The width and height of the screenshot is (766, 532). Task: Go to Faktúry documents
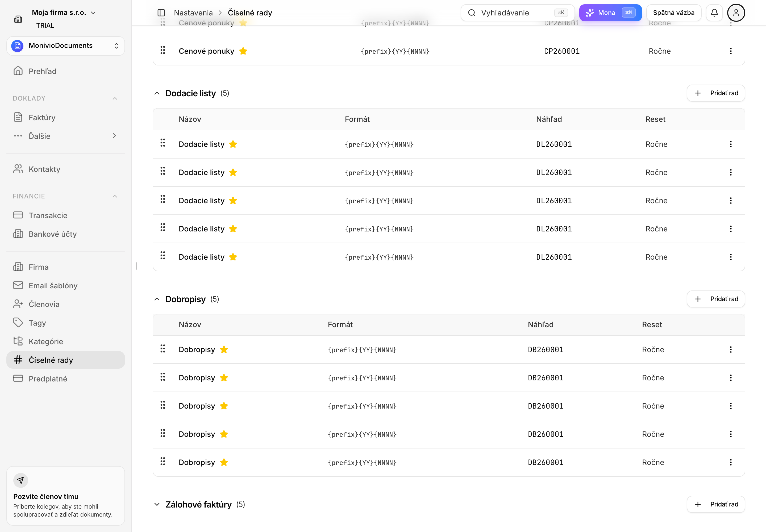pos(66,117)
